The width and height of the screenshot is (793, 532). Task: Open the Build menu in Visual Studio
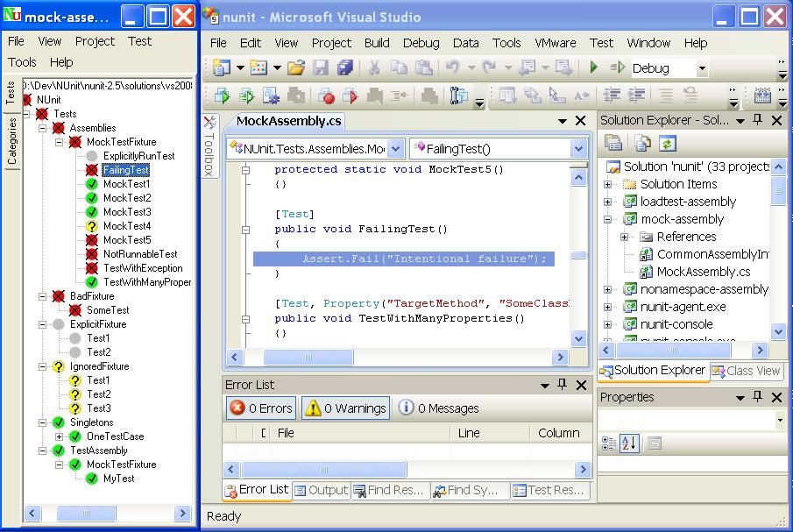377,43
